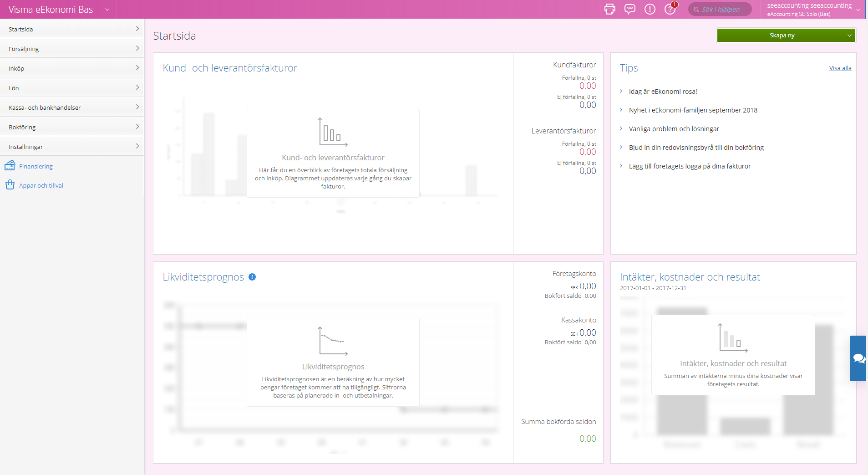Viewport: 868px width, 475px height.
Task: Click the Sök i hjälpen search field
Action: [720, 9]
